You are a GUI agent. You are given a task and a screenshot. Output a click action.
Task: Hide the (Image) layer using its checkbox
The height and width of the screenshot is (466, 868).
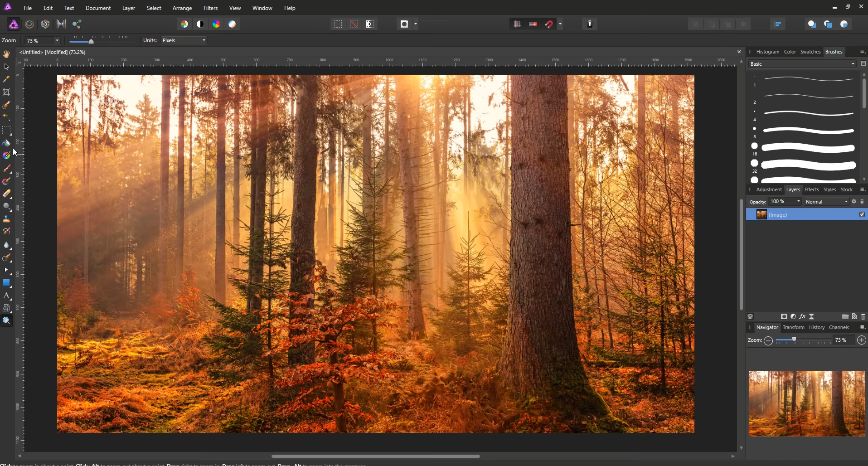(x=862, y=215)
